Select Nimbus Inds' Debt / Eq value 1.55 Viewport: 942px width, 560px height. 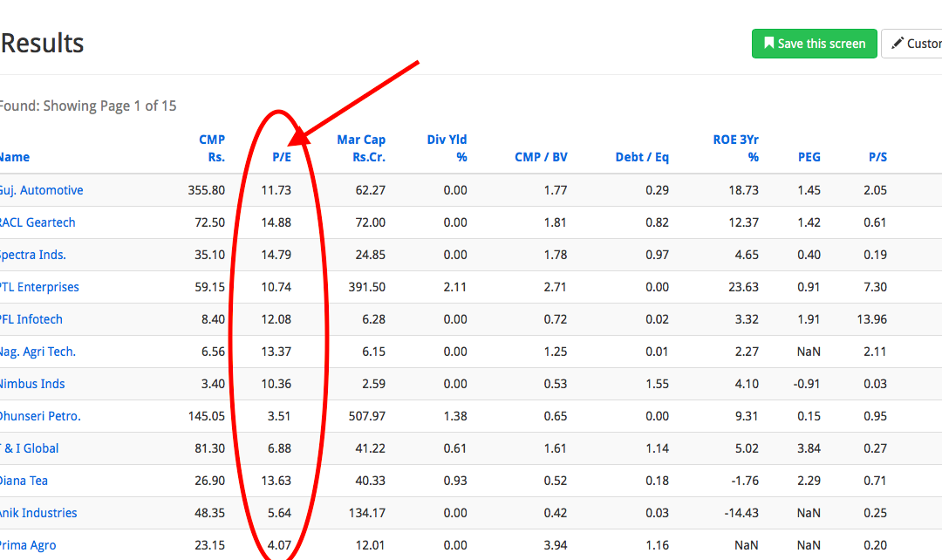click(x=658, y=384)
